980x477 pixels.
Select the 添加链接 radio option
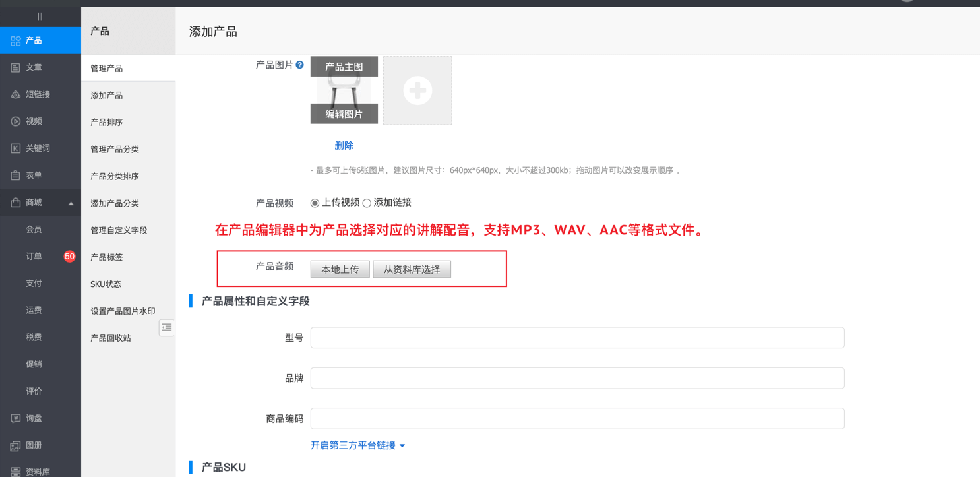367,203
